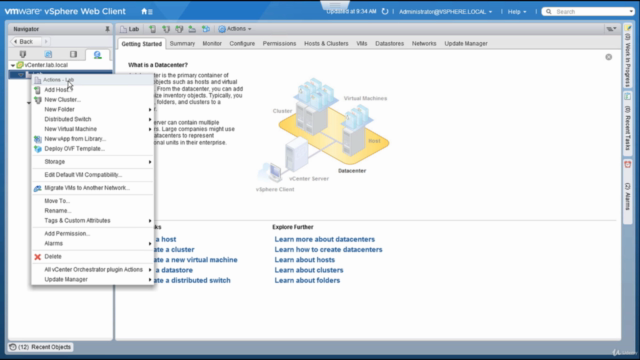Click the Back navigation button

[x=25, y=42]
